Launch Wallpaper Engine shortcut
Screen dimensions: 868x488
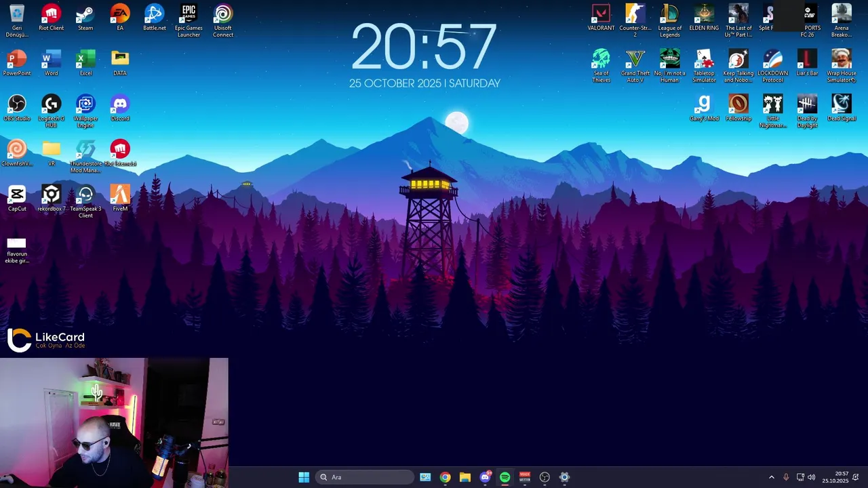pyautogui.click(x=85, y=111)
